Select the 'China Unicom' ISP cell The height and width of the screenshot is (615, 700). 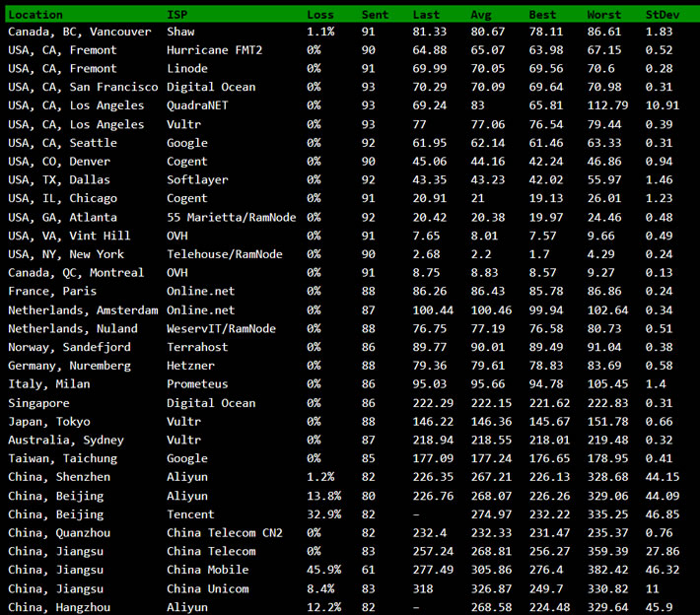[208, 589]
